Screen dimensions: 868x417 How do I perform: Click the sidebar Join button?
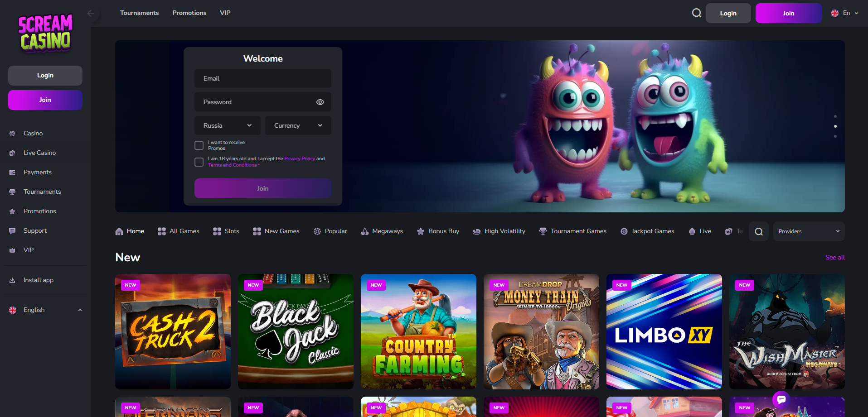pyautogui.click(x=45, y=100)
